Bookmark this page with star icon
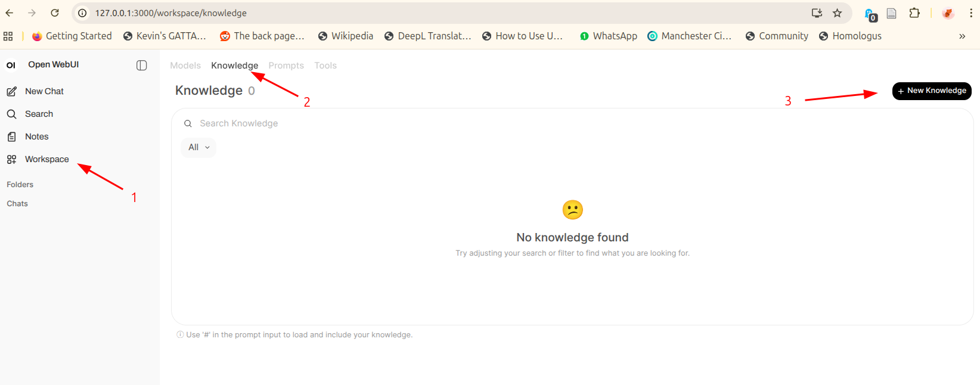Viewport: 980px width, 385px height. [x=837, y=13]
